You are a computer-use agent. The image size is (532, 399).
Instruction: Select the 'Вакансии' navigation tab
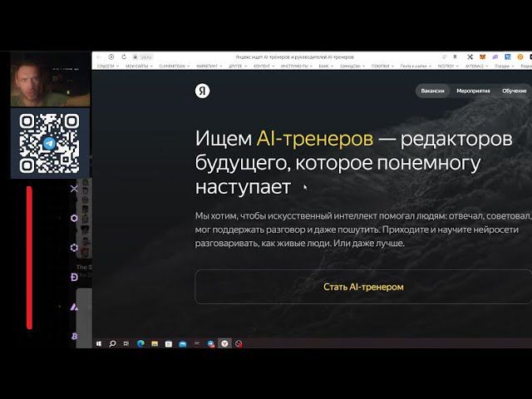(x=432, y=91)
